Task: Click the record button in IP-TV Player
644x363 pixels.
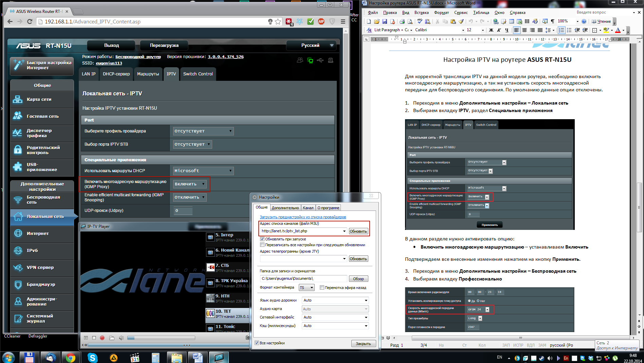Action: (102, 338)
